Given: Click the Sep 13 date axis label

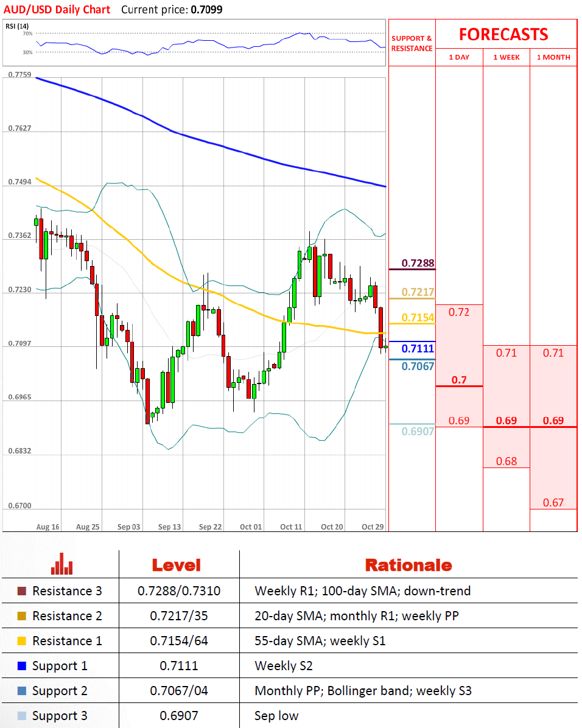Looking at the screenshot, I should tap(169, 527).
